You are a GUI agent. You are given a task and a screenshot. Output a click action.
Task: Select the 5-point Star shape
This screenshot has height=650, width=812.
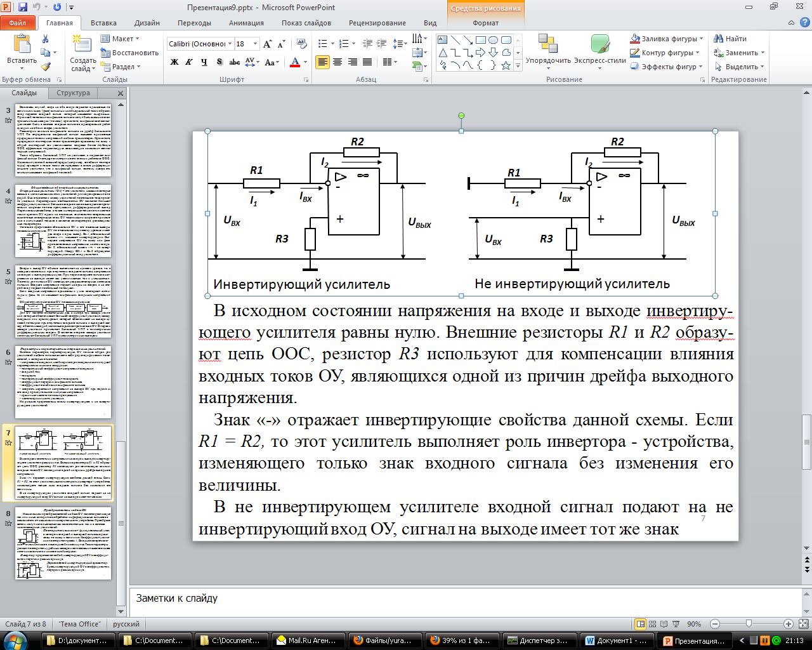(x=506, y=65)
